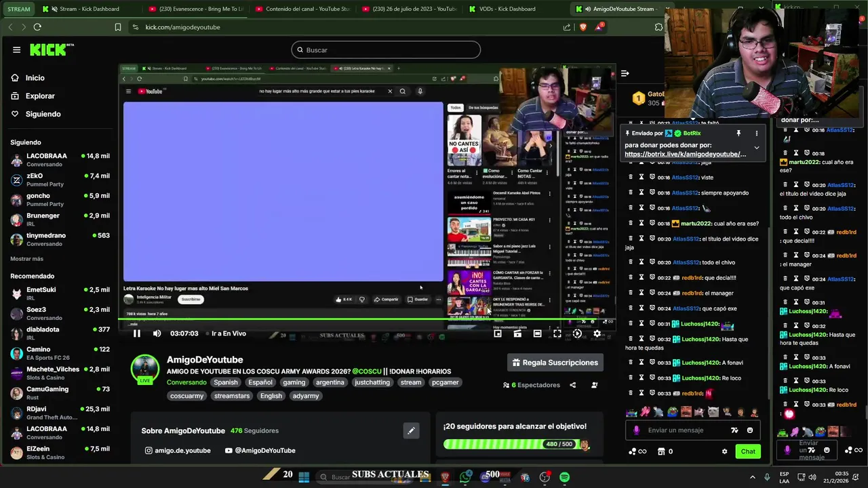The width and height of the screenshot is (868, 488).
Task: Open WhatsApp from the taskbar
Action: [x=465, y=477]
